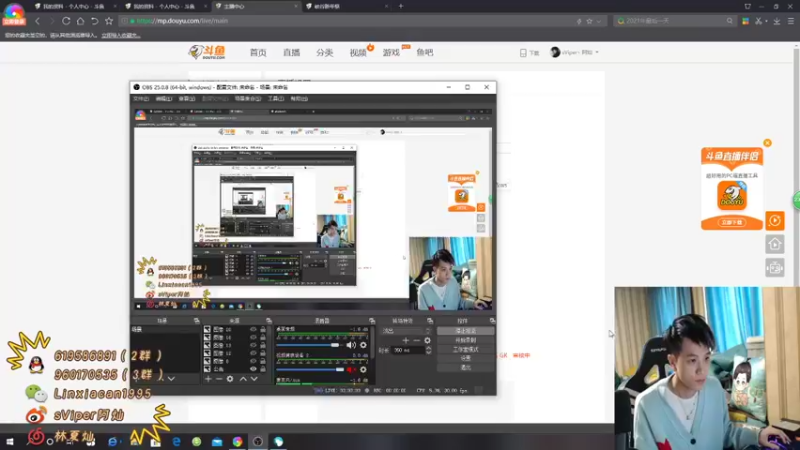The image size is (800, 450).
Task: Enable 工作室模式 in OBS controls
Action: pyautogui.click(x=465, y=349)
